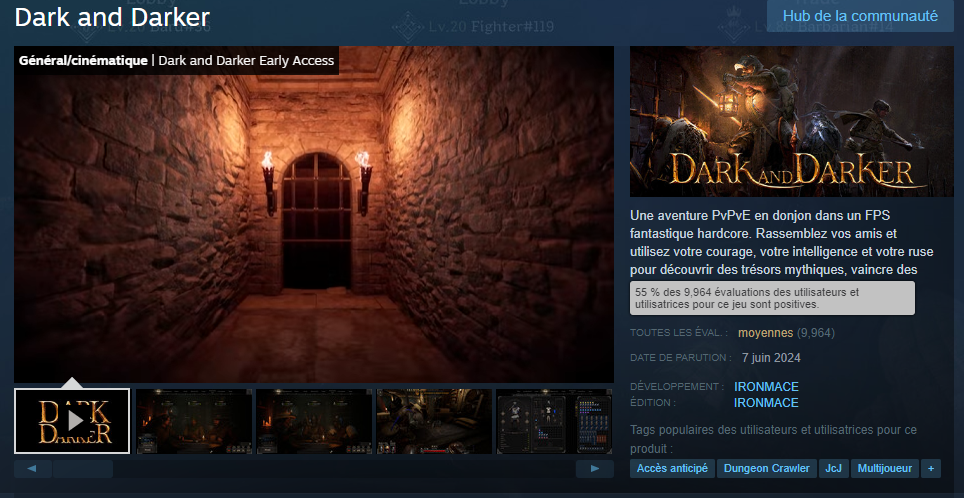Click the Multijoueur tag
Screen dimensions: 964x498
pyautogui.click(x=885, y=468)
